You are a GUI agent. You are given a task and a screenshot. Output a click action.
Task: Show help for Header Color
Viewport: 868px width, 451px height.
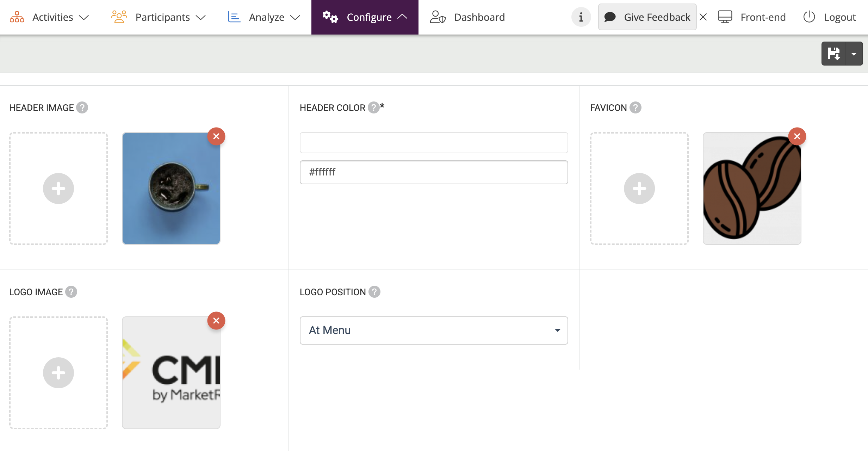[x=373, y=107]
